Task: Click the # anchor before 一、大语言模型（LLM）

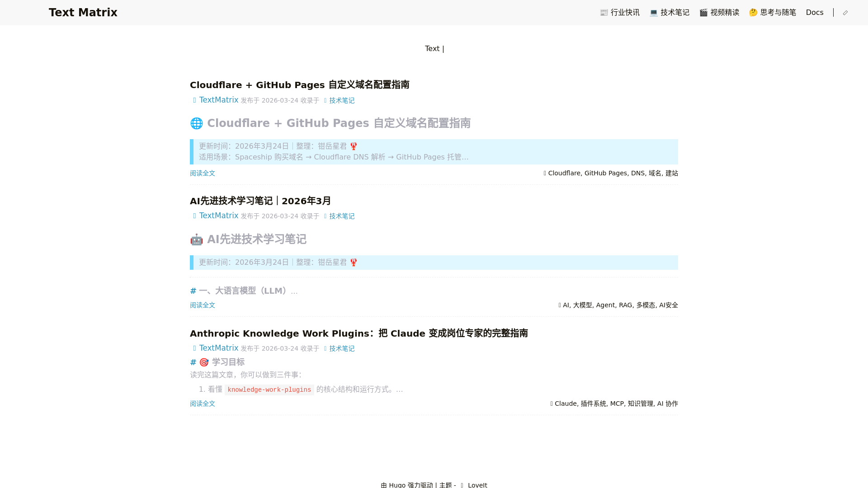Action: pyautogui.click(x=193, y=291)
